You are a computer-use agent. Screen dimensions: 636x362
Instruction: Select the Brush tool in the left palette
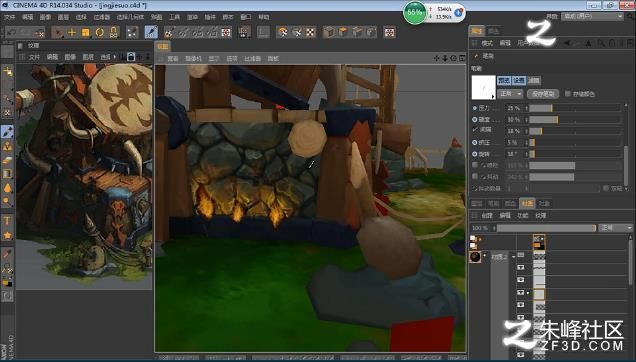pyautogui.click(x=7, y=132)
